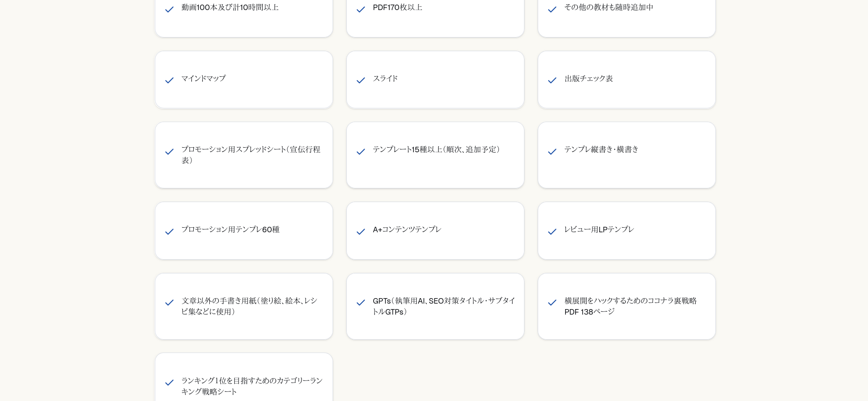Click the checkmark beside 出版チェック表
The width and height of the screenshot is (868, 401).
click(552, 80)
